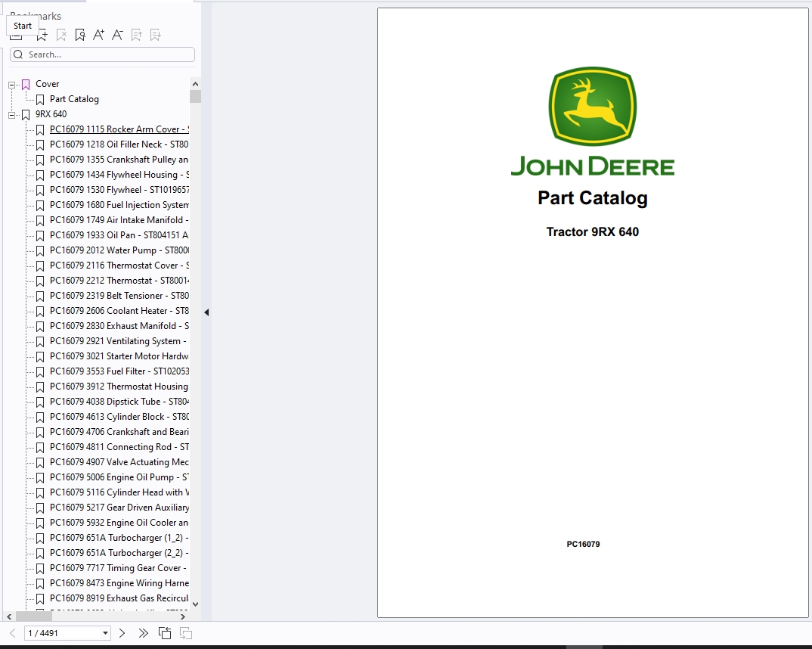Click the delete bookmark icon with X
This screenshot has height=649, width=812.
tap(61, 36)
